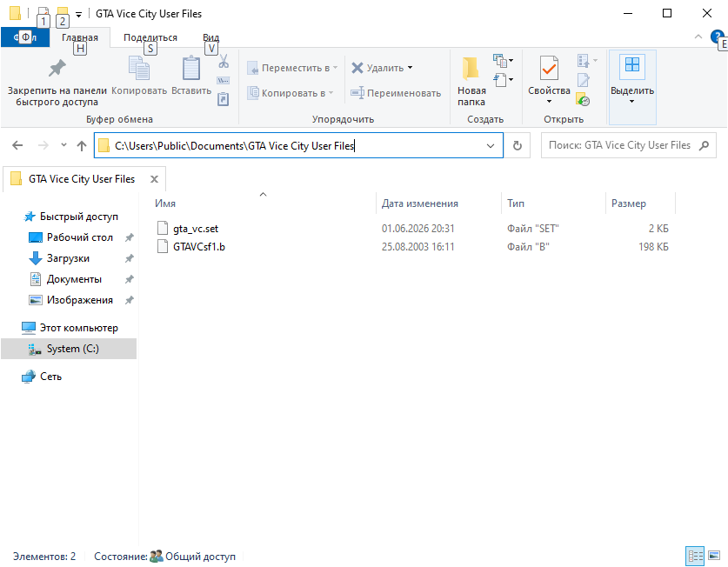Expand the Свойства dropdown arrow
Screen dimensions: 728x567
pos(549,101)
